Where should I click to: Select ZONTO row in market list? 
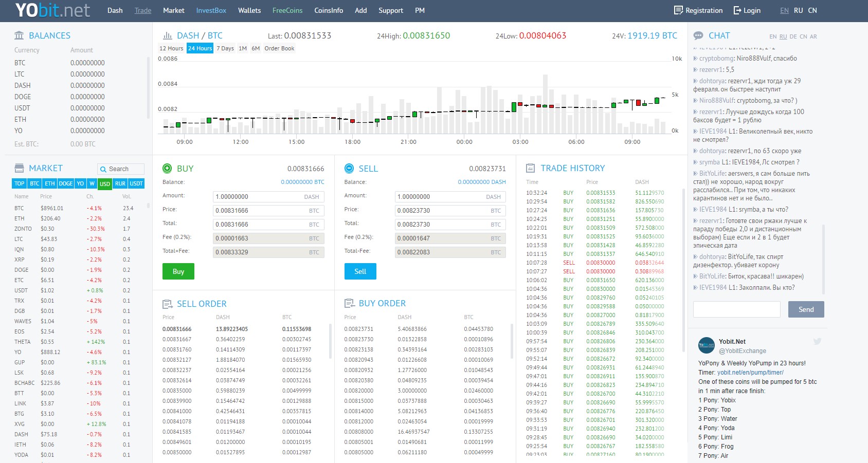(76, 229)
